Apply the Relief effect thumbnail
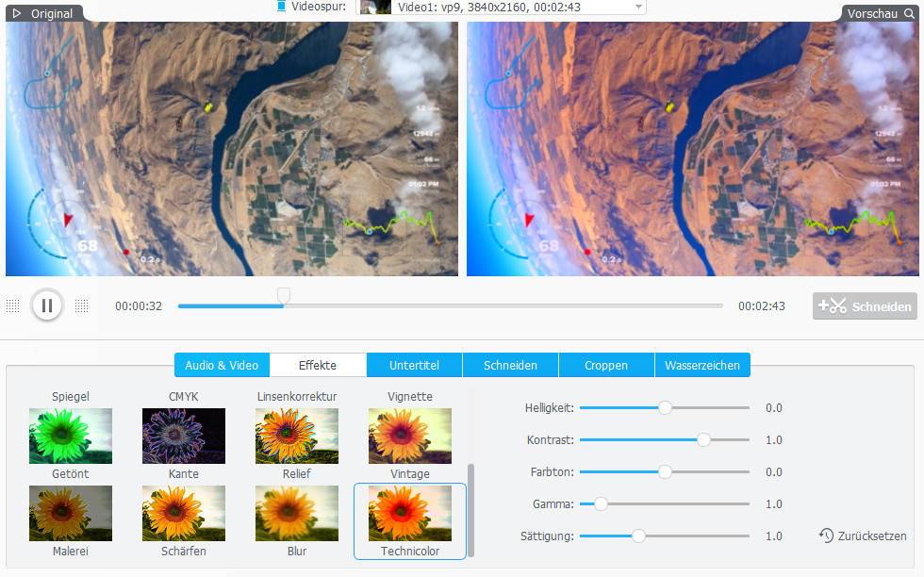 [x=296, y=437]
